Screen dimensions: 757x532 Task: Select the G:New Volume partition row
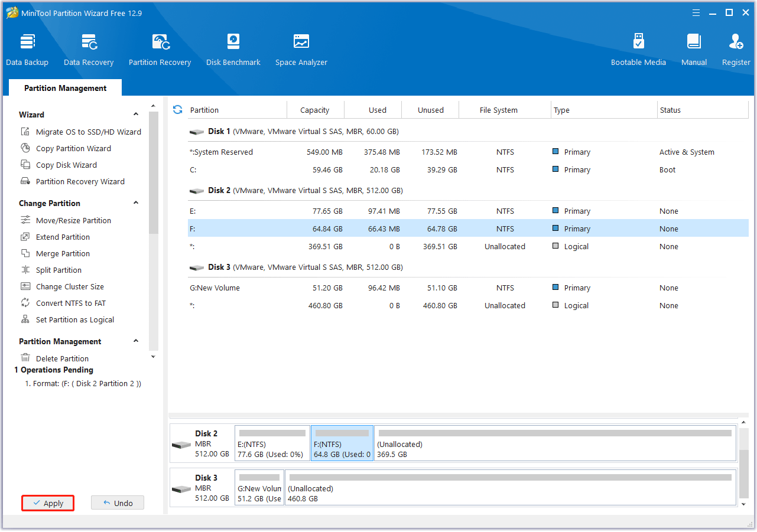point(468,288)
